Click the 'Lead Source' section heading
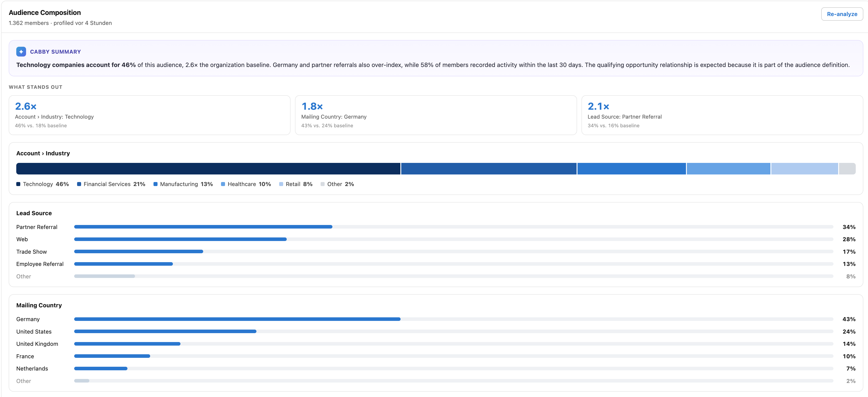The height and width of the screenshot is (397, 868). 34,213
